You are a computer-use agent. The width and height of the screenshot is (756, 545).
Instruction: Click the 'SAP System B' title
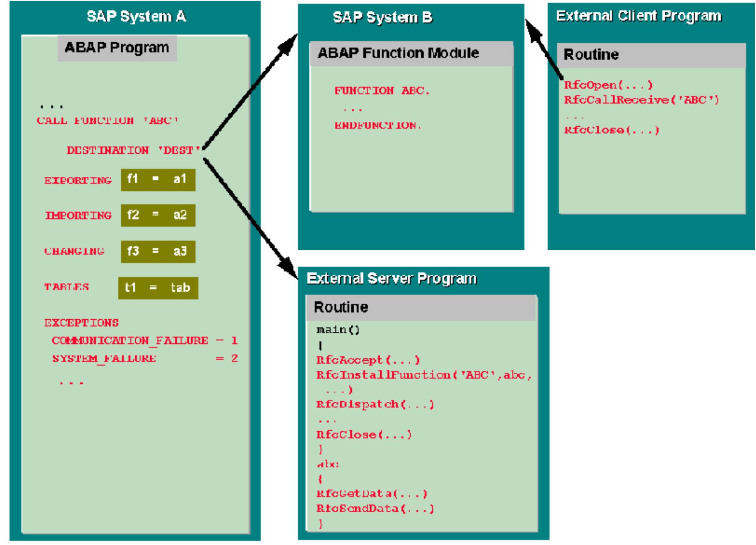pyautogui.click(x=383, y=17)
